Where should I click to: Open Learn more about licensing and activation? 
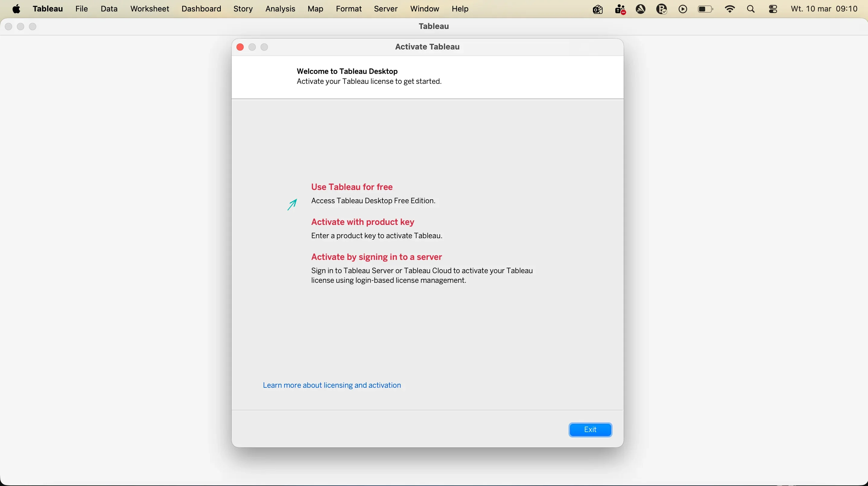pyautogui.click(x=331, y=385)
